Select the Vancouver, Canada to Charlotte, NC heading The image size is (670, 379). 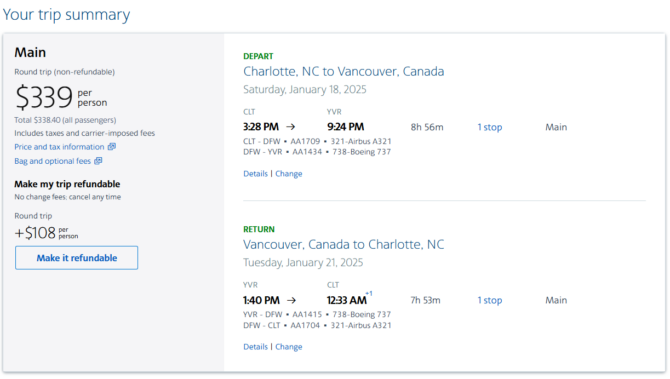(344, 244)
